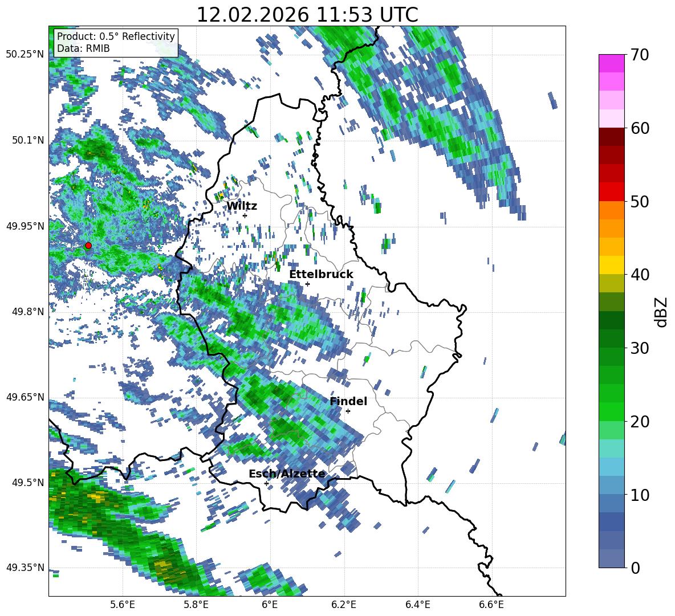Click the 50.25°N latitude tick label
Screen dimensions: 675x616
coord(25,54)
